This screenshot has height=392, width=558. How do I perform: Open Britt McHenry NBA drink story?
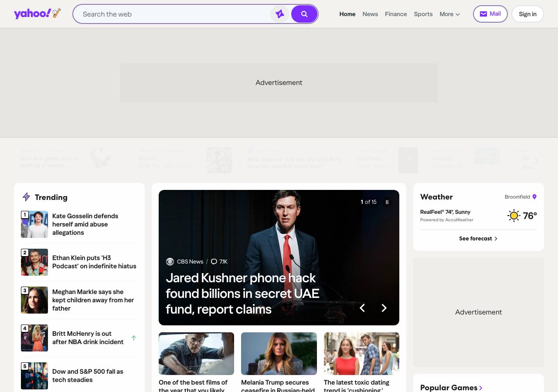tap(88, 338)
